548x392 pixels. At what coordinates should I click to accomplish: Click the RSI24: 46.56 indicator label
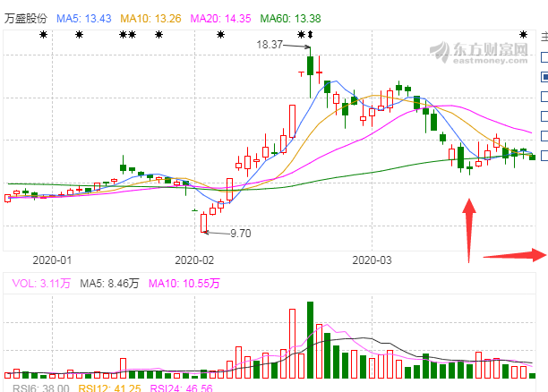[x=181, y=388]
